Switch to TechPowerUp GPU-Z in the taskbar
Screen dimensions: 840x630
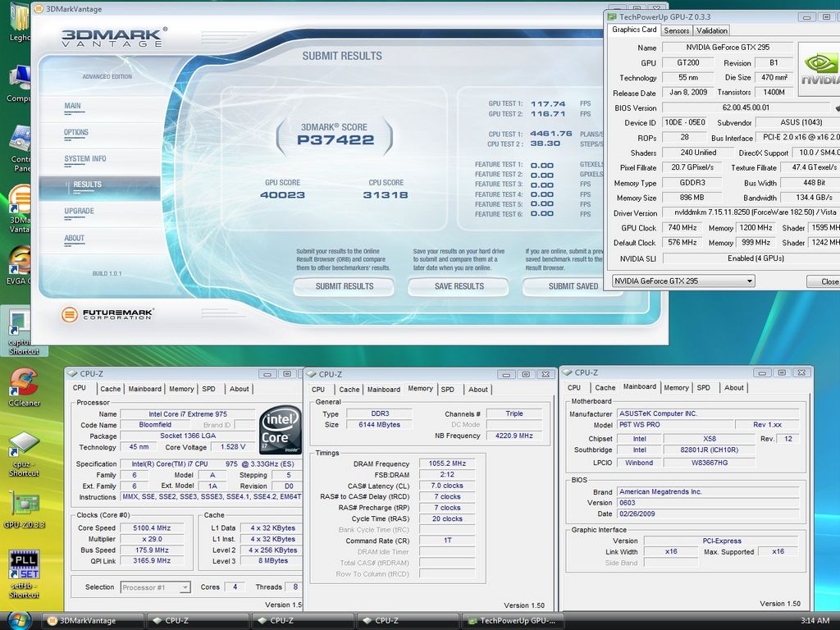[x=514, y=620]
